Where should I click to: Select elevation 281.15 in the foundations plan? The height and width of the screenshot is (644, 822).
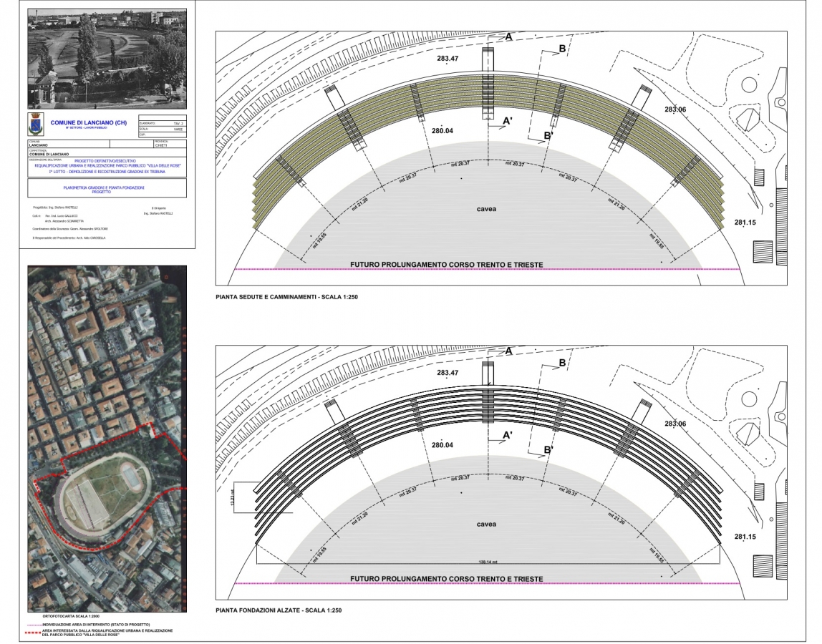pyautogui.click(x=745, y=537)
